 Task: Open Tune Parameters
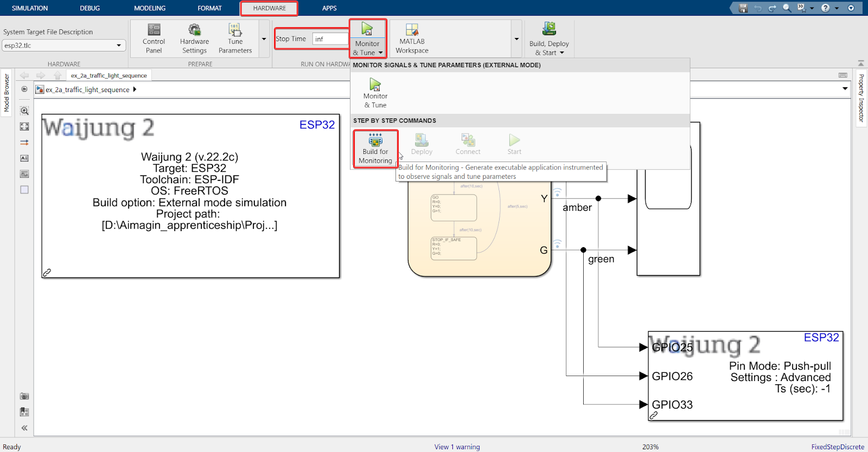[235, 38]
